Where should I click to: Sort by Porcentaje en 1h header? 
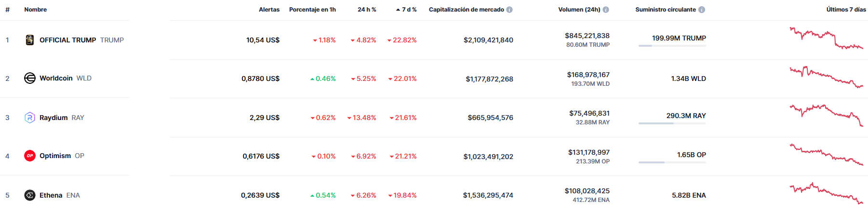pos(312,10)
